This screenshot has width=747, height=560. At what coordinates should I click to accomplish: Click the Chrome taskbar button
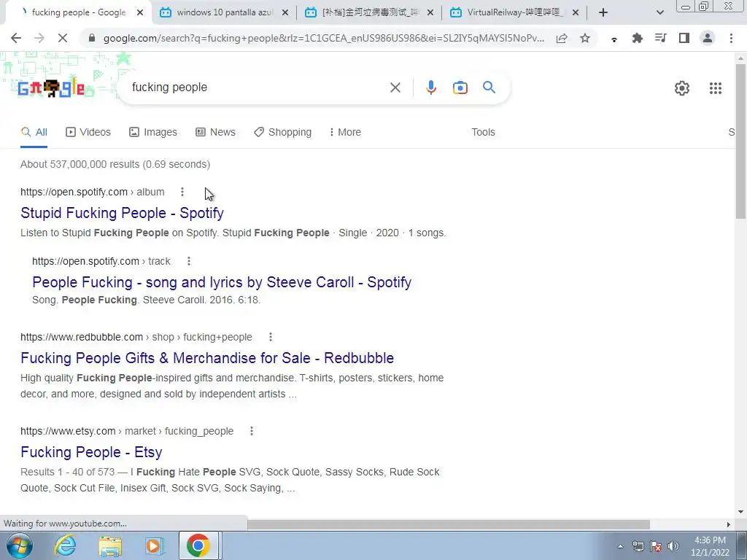(198, 545)
